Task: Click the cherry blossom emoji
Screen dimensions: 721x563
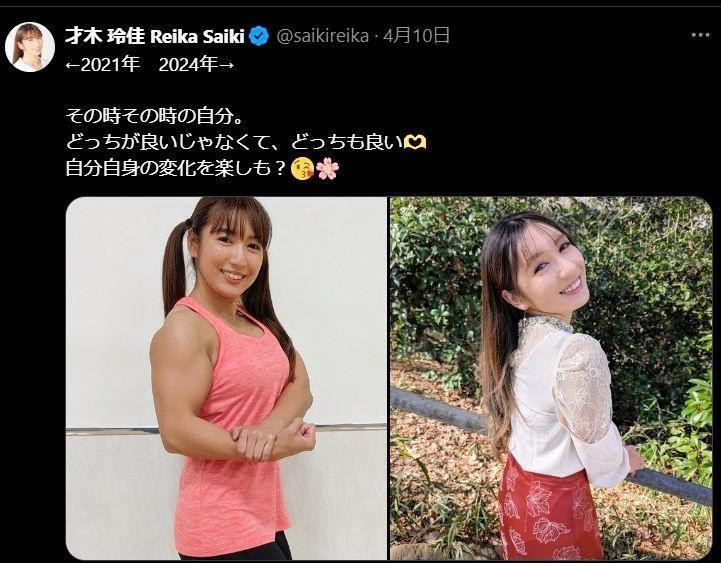Action: coord(327,168)
